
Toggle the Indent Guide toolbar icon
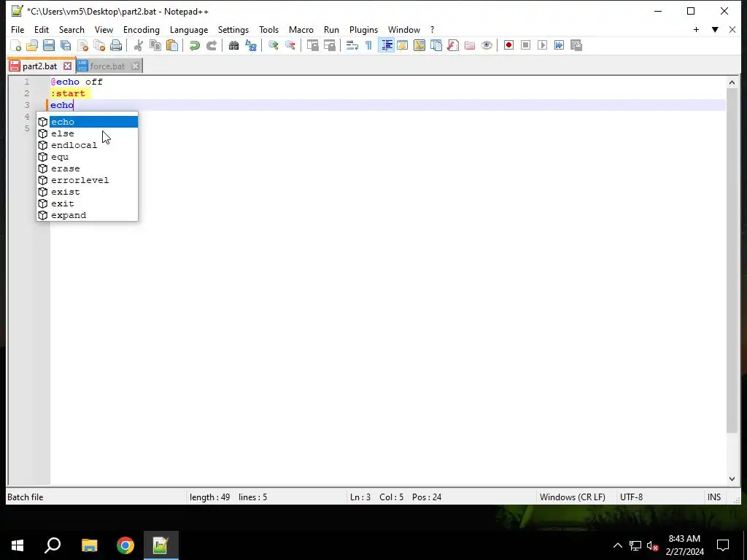(x=386, y=45)
